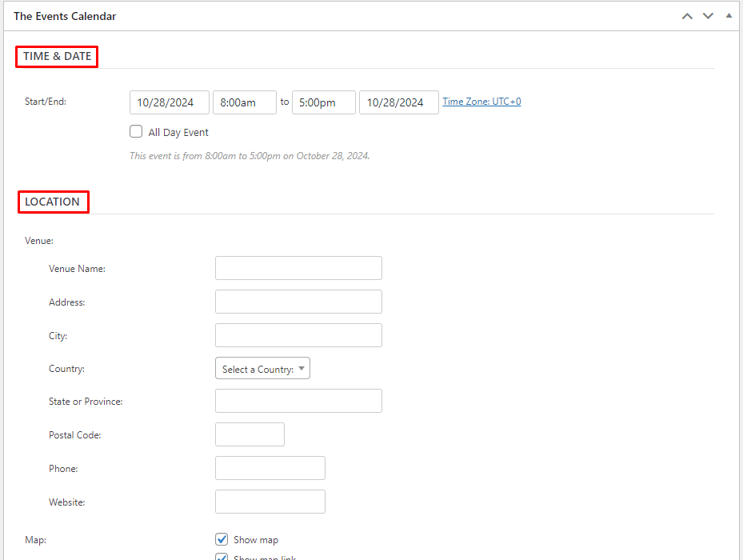The image size is (743, 560).
Task: Uncheck the Show map checkbox
Action: tap(222, 539)
